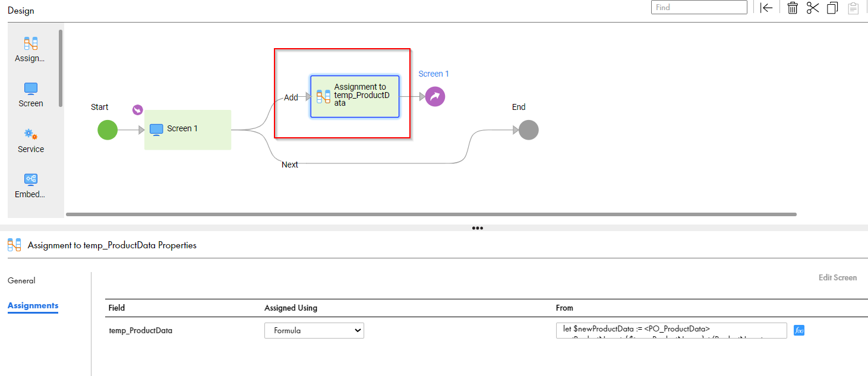
Task: Click the paste clipboard icon
Action: (853, 8)
